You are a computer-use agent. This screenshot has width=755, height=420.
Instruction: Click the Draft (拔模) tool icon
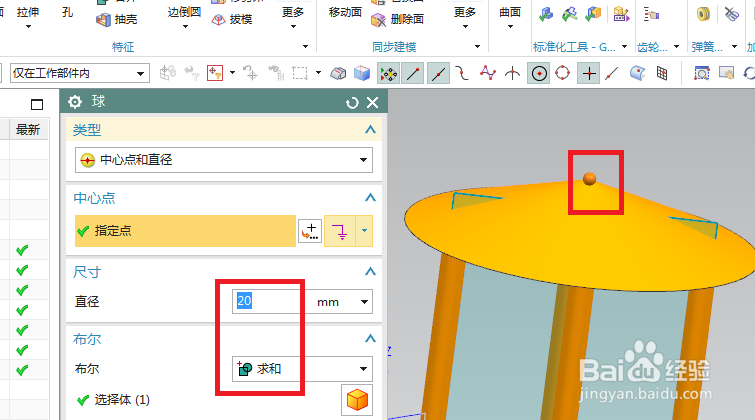[219, 20]
